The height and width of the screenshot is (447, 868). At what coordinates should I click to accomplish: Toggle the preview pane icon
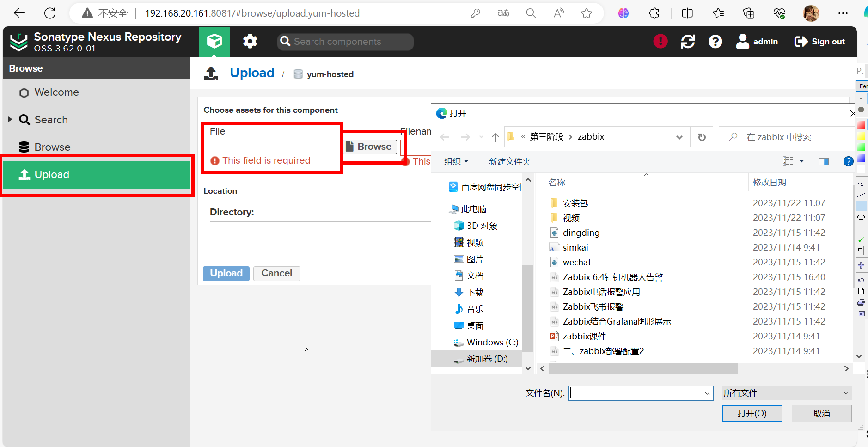(x=823, y=161)
